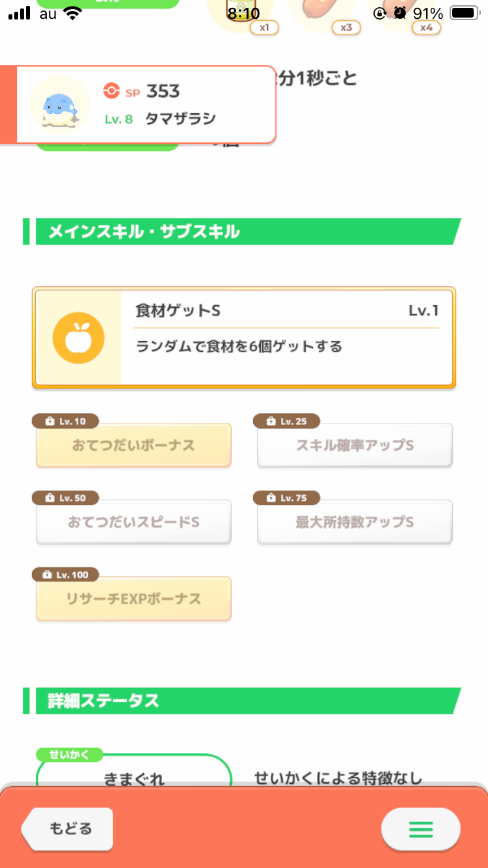The width and height of the screenshot is (488, 868).
Task: Select the リサーチEXPボーナス sub skill
Action: pyautogui.click(x=133, y=599)
